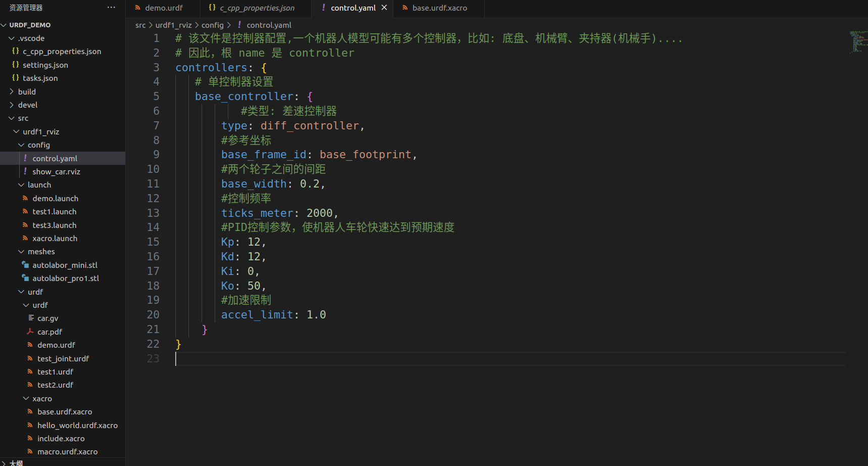Image resolution: width=868 pixels, height=466 pixels.
Task: Click the warning icon beside show_car.rviz
Action: 25,171
